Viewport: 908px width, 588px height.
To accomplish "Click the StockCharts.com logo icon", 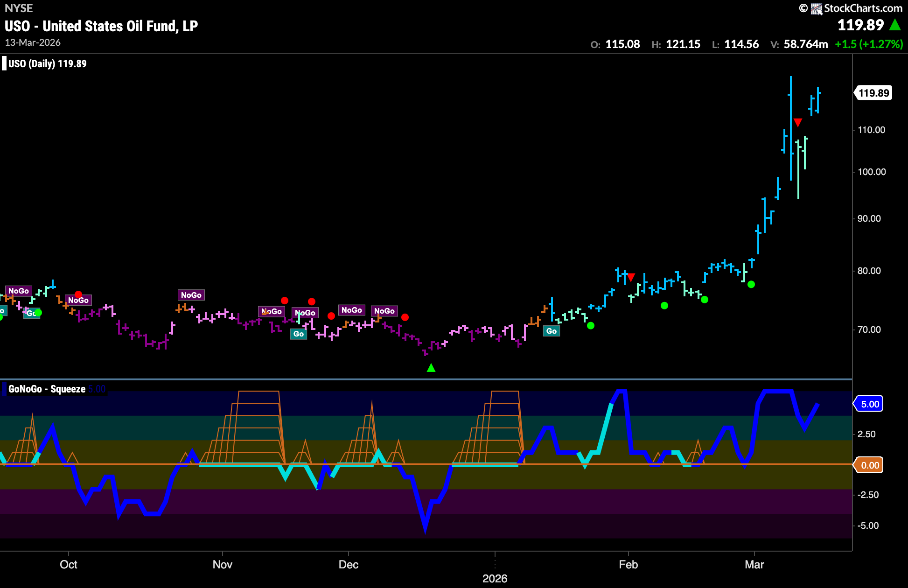I will point(816,9).
